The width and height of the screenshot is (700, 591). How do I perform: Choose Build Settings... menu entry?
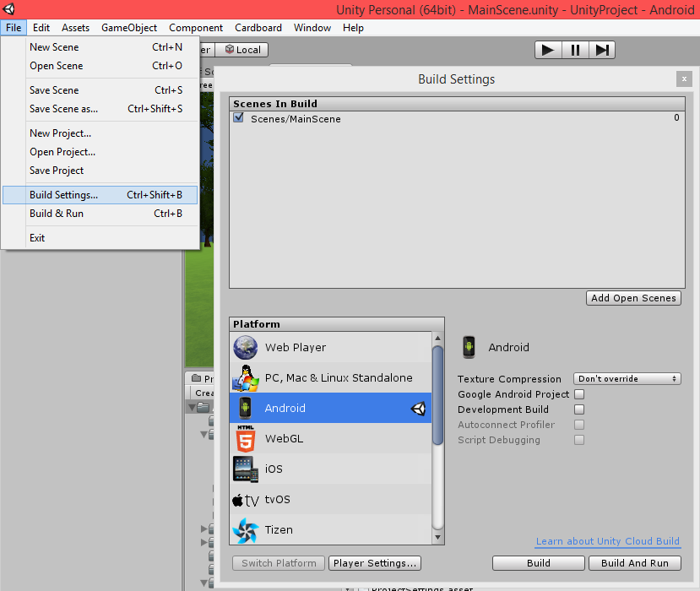pos(100,195)
